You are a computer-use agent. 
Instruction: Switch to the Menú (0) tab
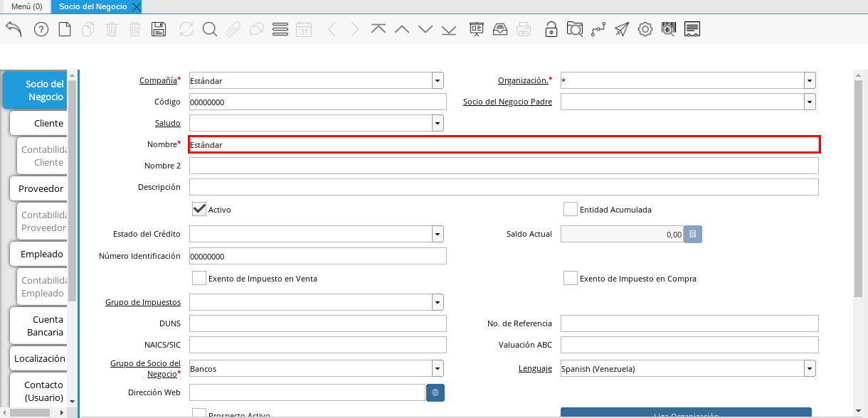[26, 6]
